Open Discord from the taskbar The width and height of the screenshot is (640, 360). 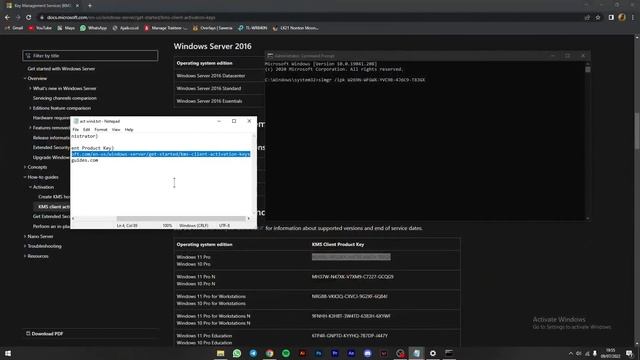[367, 353]
